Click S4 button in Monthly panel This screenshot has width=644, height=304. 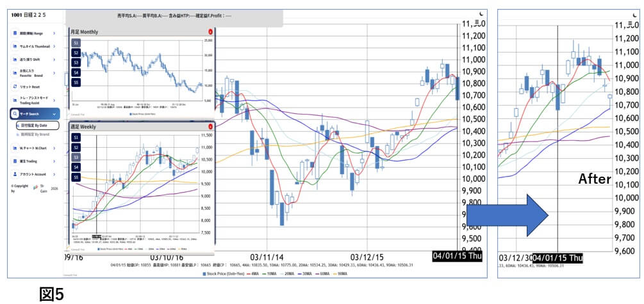(x=76, y=72)
